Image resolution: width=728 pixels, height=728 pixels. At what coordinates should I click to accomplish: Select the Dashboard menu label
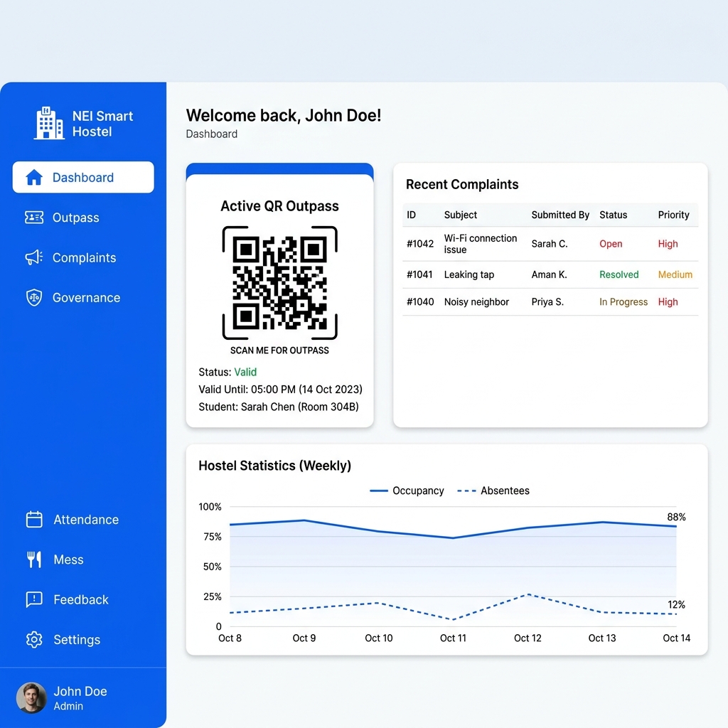[83, 177]
